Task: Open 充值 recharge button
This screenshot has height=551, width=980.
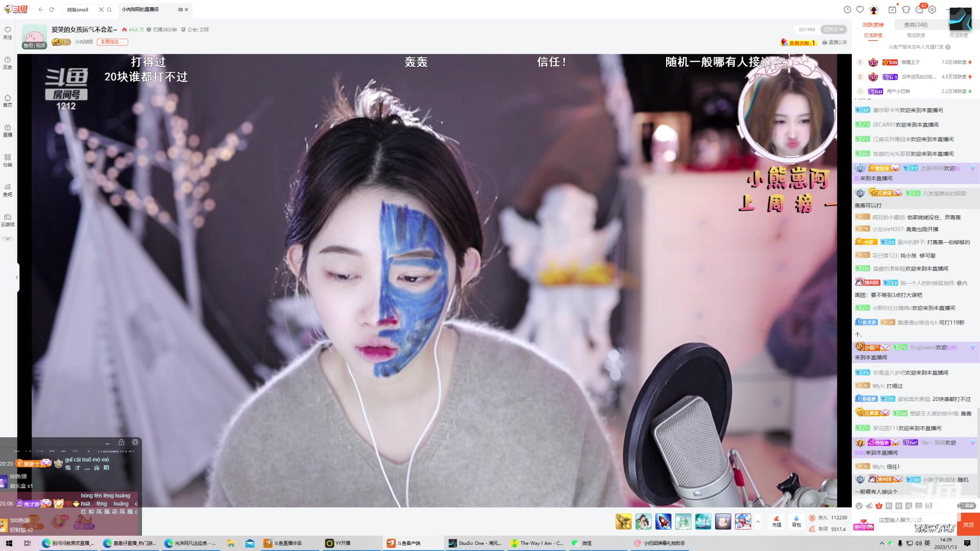Action: coord(776,521)
